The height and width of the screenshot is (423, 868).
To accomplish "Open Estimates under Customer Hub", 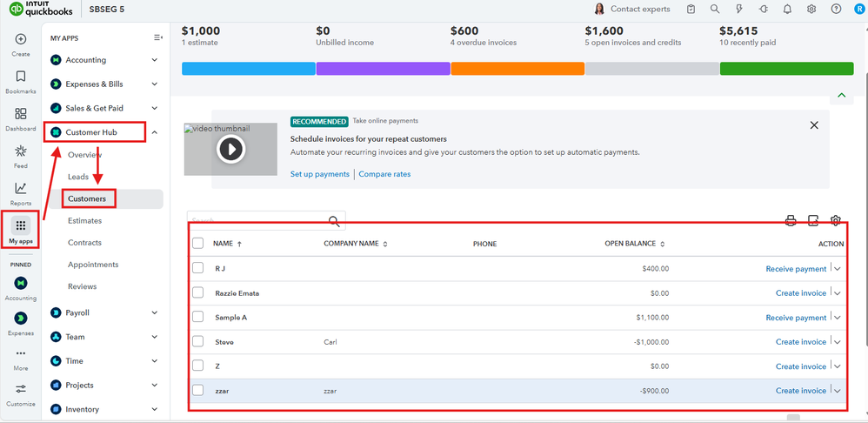I will (x=85, y=221).
